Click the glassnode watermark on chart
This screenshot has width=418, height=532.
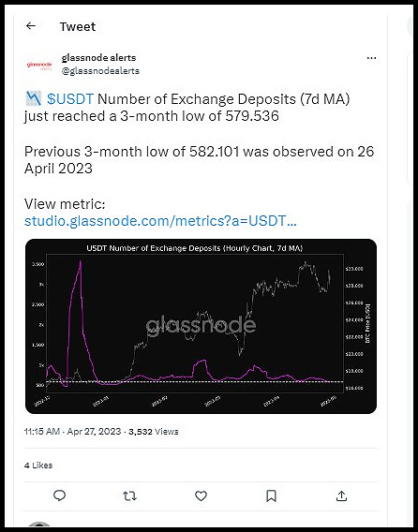click(201, 325)
